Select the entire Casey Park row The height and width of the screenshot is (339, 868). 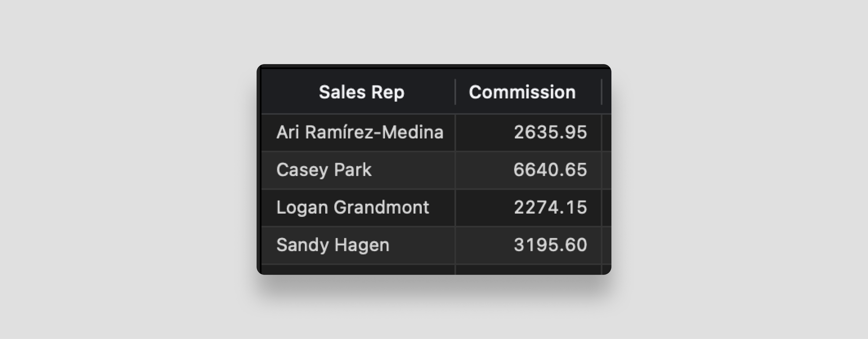click(434, 170)
